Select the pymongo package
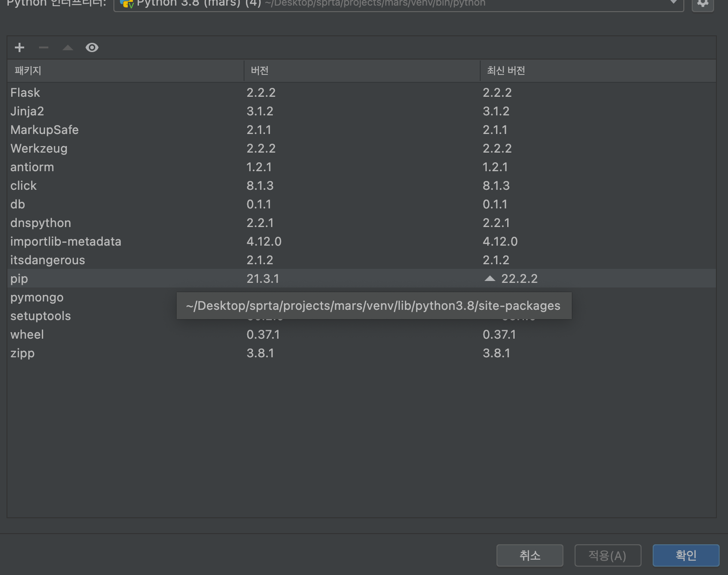 coord(37,297)
